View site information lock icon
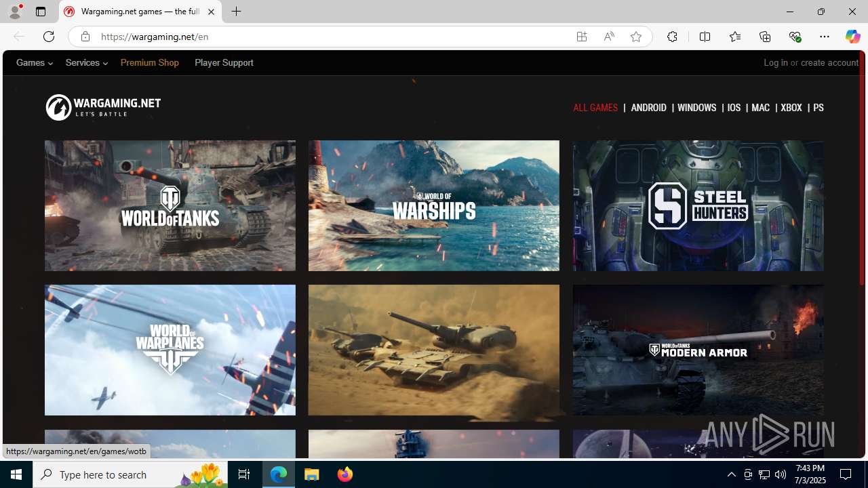 click(85, 37)
